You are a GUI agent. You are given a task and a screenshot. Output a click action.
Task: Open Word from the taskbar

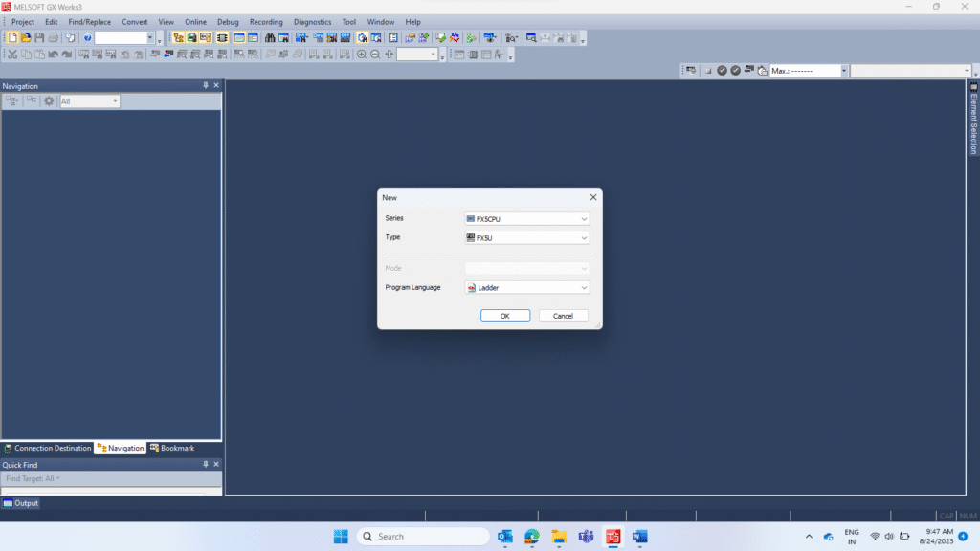point(639,536)
